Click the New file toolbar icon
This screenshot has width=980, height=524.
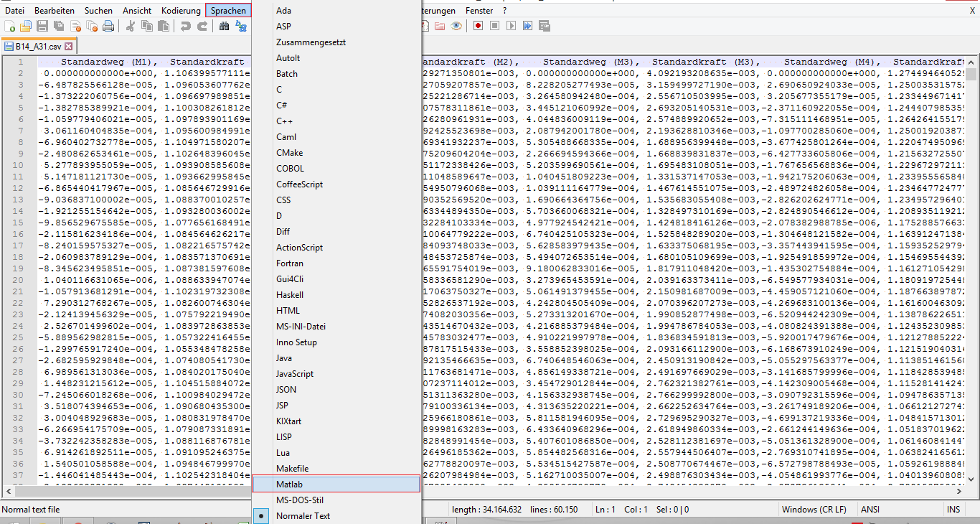coord(10,27)
